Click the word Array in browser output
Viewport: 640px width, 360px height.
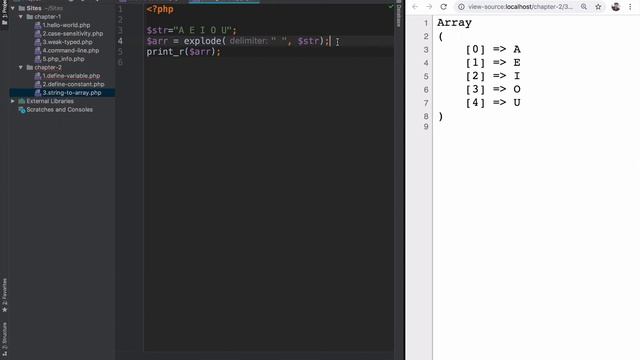point(454,23)
